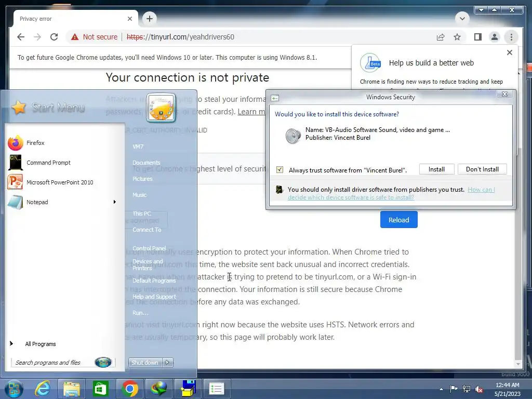Open Music from Start Menu

click(x=139, y=195)
